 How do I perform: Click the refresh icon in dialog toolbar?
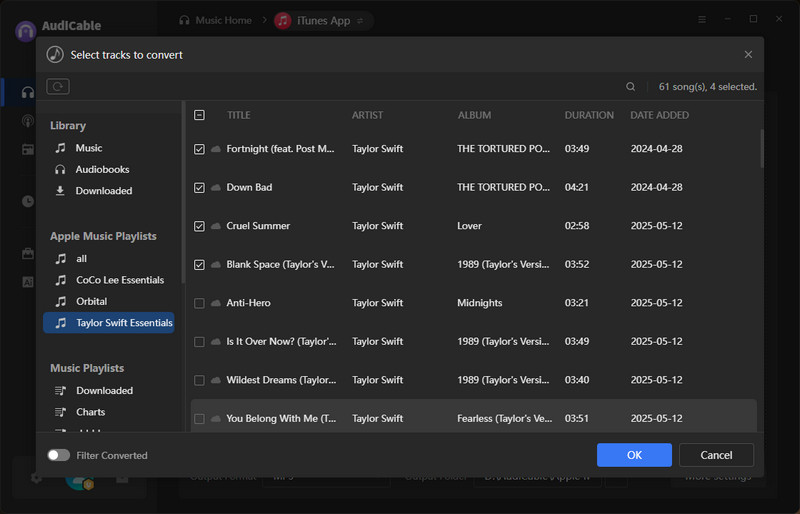click(58, 86)
